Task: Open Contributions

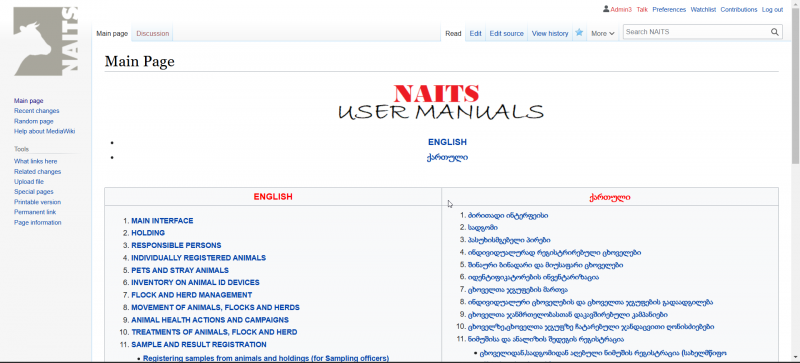Action: [739, 10]
